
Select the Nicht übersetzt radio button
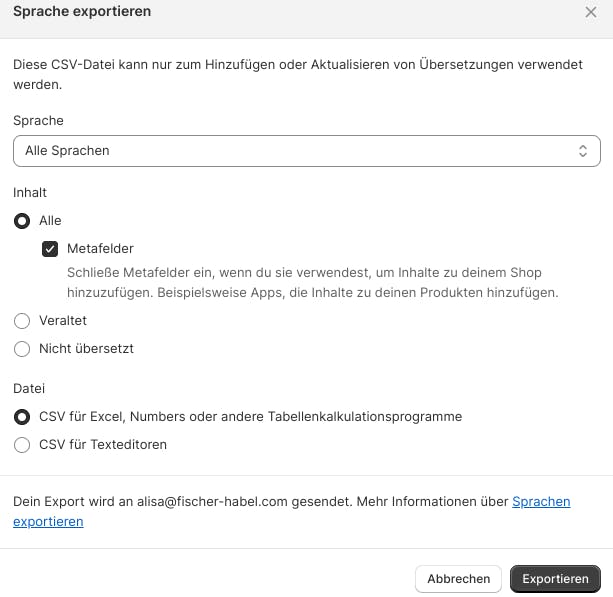click(22, 349)
